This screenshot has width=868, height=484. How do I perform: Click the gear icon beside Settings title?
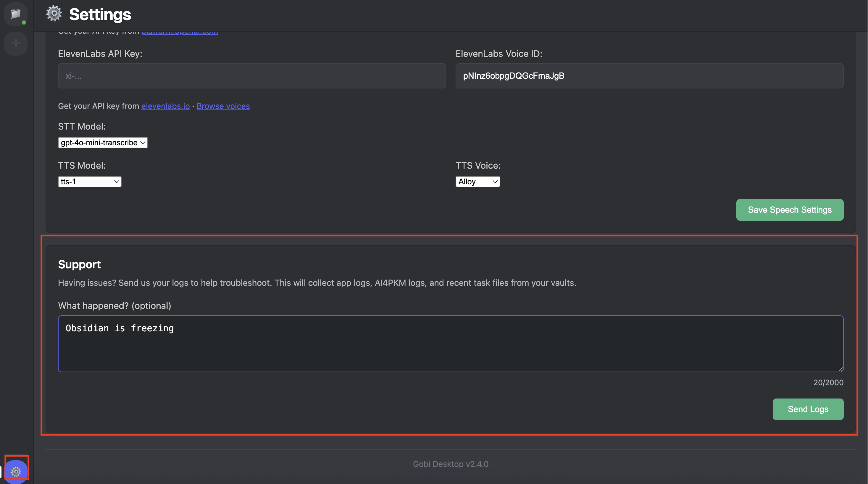click(54, 14)
